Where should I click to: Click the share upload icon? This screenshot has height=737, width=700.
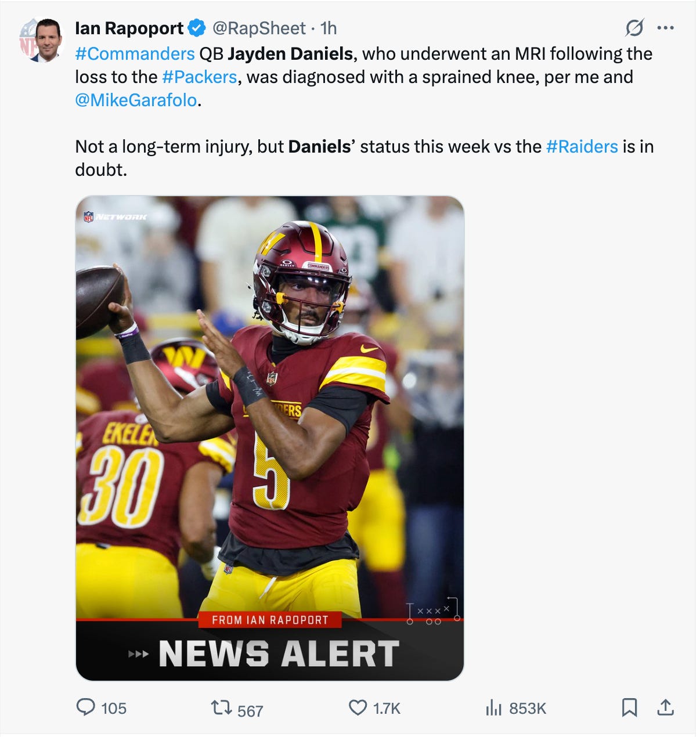pyautogui.click(x=665, y=707)
